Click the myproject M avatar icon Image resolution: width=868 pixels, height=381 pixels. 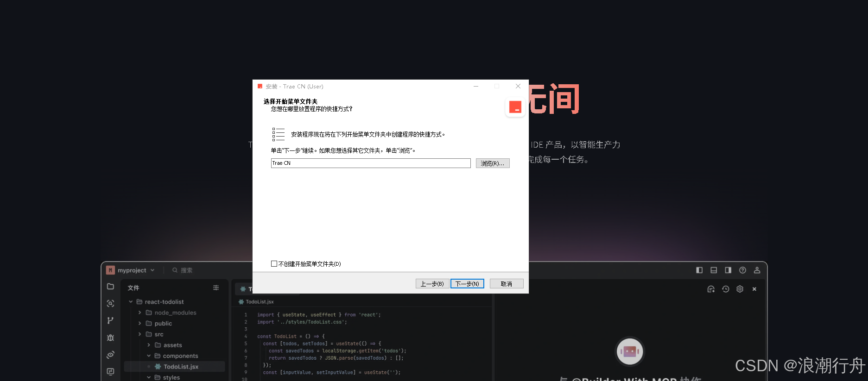tap(110, 270)
